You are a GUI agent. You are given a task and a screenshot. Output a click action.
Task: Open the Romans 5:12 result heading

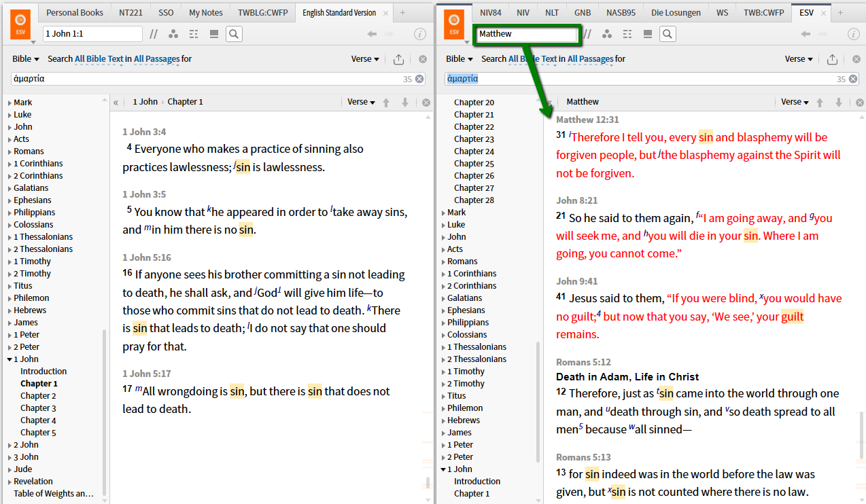click(583, 362)
